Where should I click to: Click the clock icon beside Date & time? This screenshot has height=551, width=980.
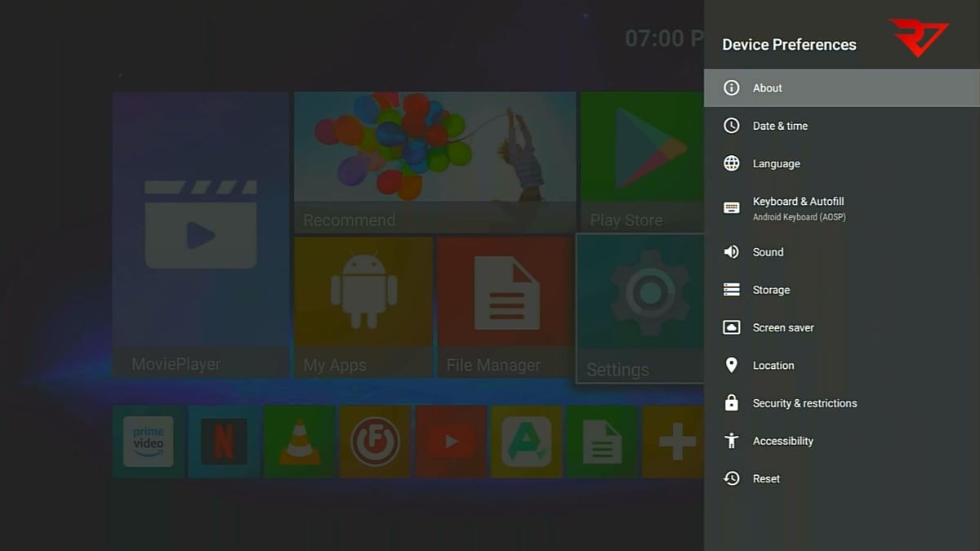732,126
